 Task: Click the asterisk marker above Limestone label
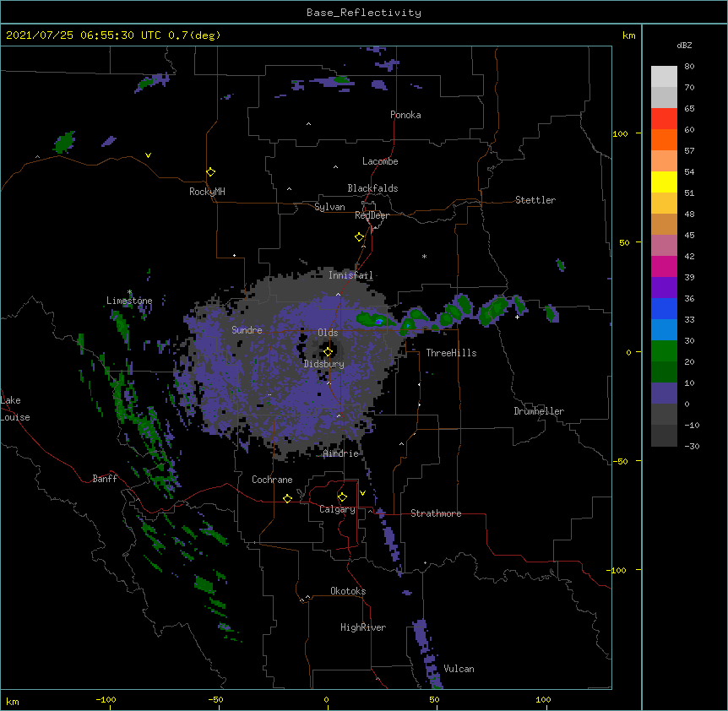tap(129, 292)
